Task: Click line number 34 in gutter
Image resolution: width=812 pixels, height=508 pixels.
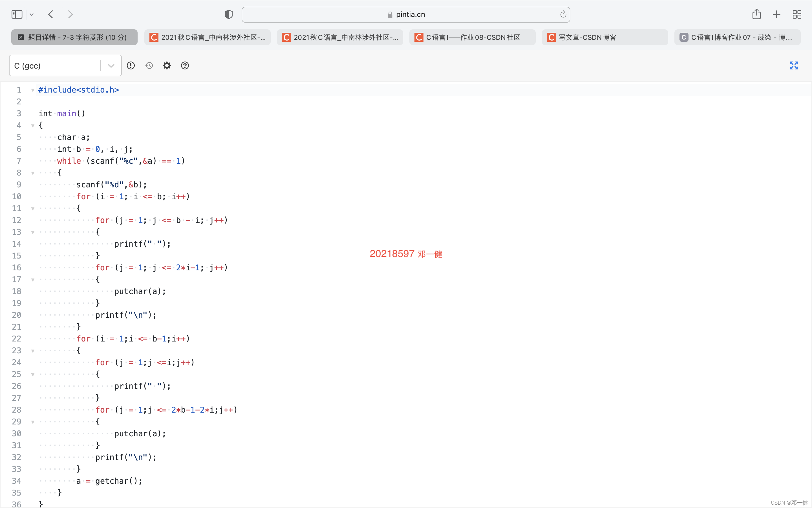Action: 16,481
